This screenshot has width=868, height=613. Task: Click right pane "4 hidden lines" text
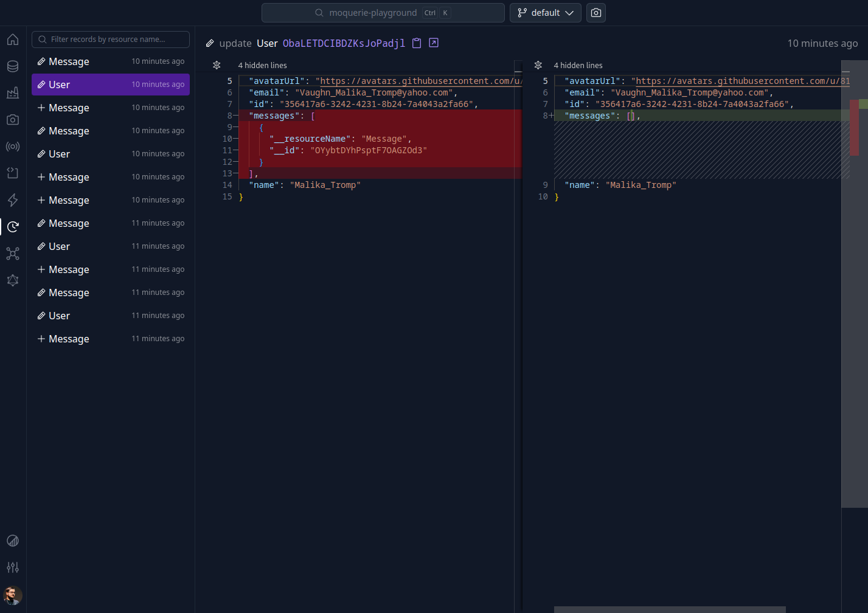point(578,65)
